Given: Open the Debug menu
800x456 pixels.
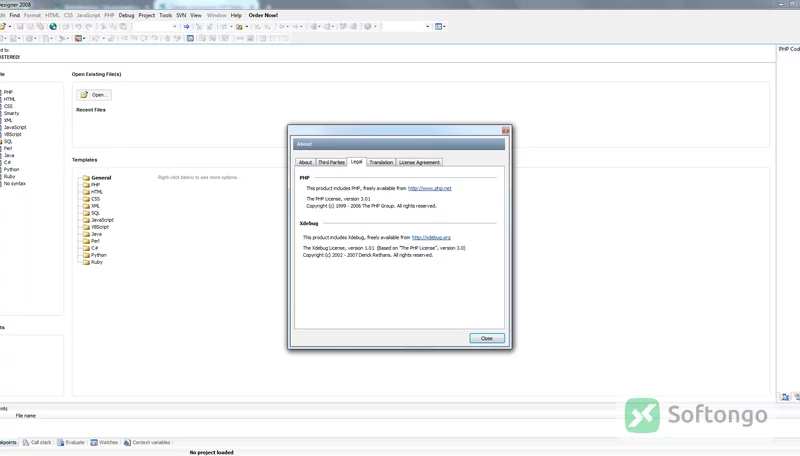Looking at the screenshot, I should [126, 15].
